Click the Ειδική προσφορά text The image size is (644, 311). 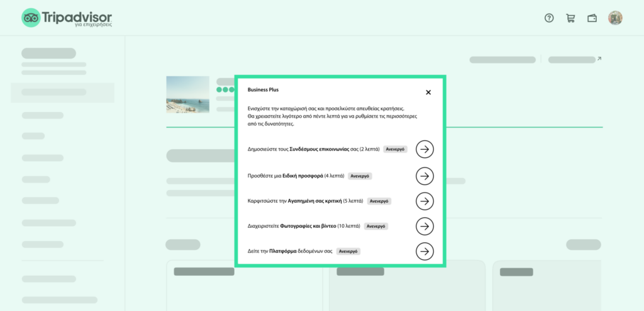coord(303,176)
